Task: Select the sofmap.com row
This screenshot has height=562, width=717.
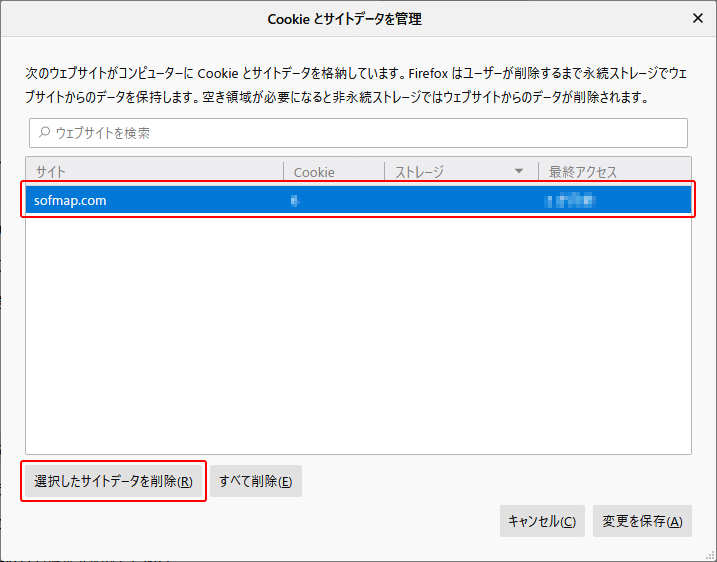Action: pyautogui.click(x=358, y=200)
